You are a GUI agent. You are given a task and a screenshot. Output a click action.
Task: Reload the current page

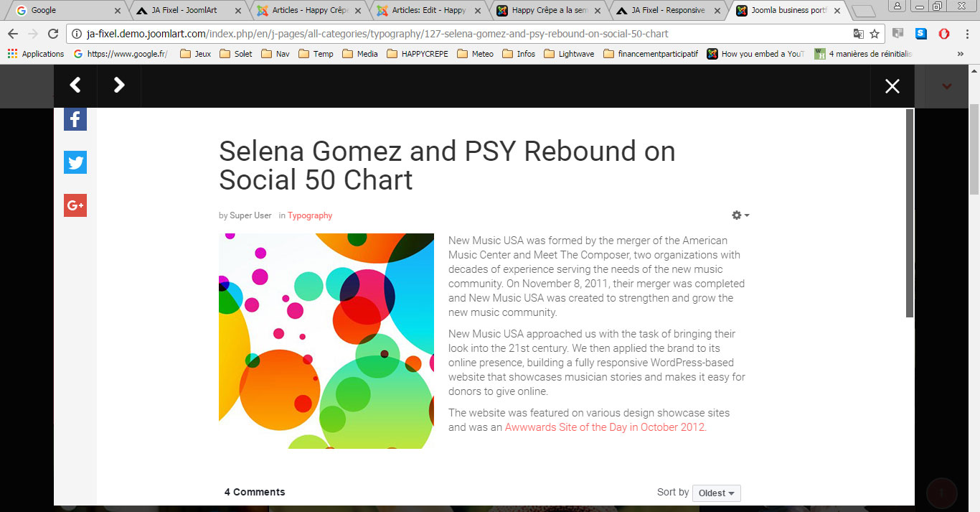(x=53, y=34)
